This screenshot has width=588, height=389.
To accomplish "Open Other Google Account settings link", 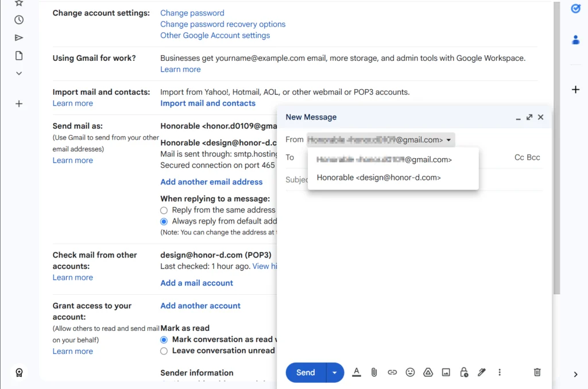I will pyautogui.click(x=215, y=35).
